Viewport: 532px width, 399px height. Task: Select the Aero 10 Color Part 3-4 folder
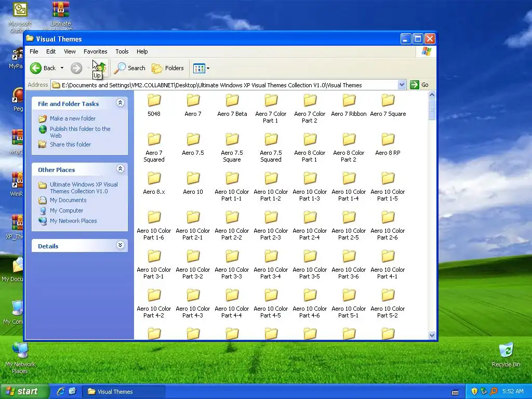click(x=271, y=264)
